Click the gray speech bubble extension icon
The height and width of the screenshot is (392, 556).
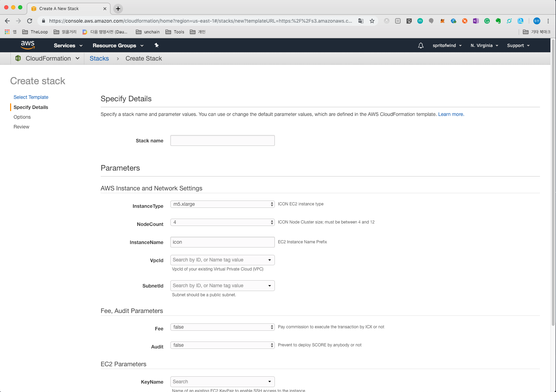431,21
